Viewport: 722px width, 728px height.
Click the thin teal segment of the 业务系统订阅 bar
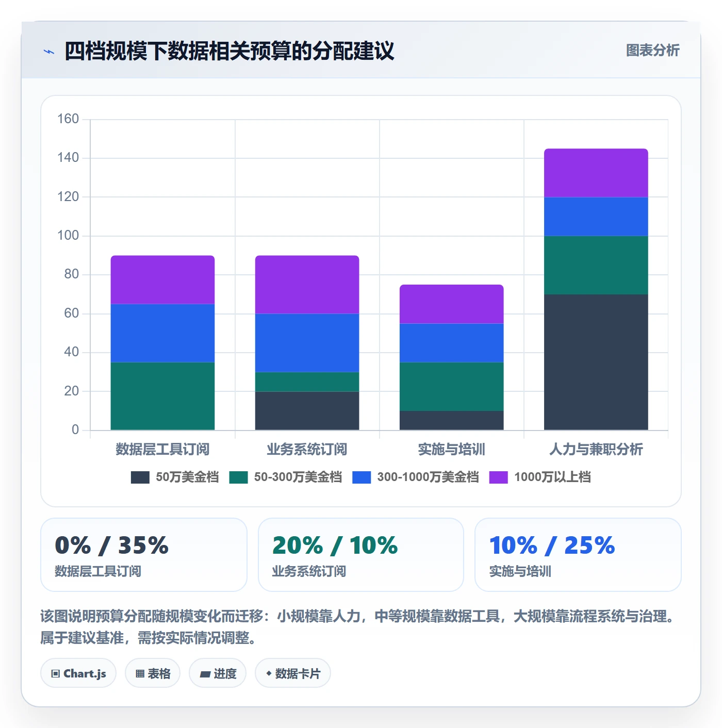307,382
